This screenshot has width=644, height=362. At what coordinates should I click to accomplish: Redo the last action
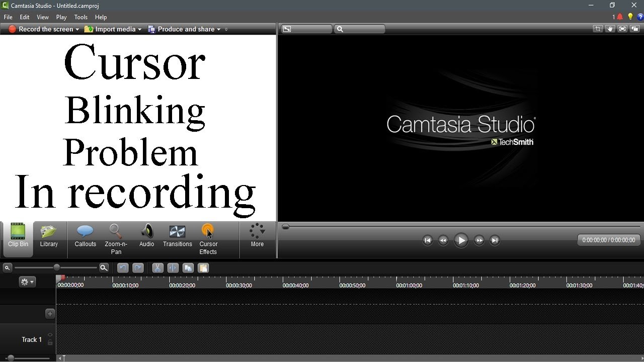click(138, 268)
